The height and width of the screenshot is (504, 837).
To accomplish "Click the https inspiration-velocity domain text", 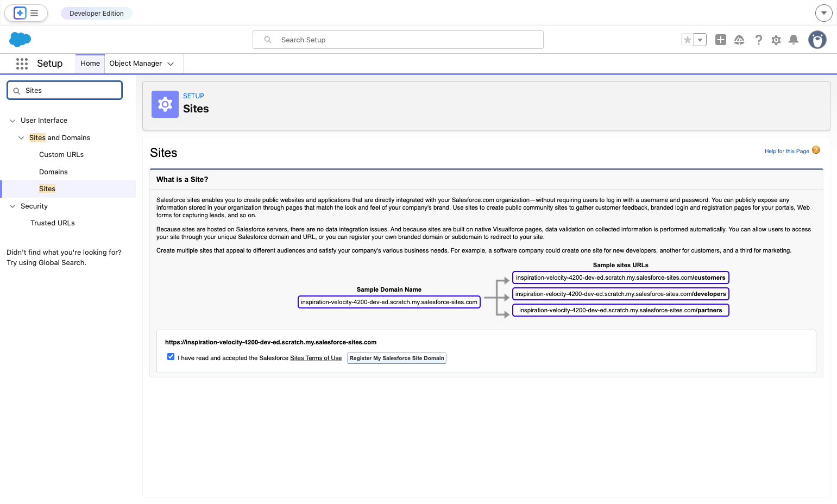I will (x=270, y=343).
